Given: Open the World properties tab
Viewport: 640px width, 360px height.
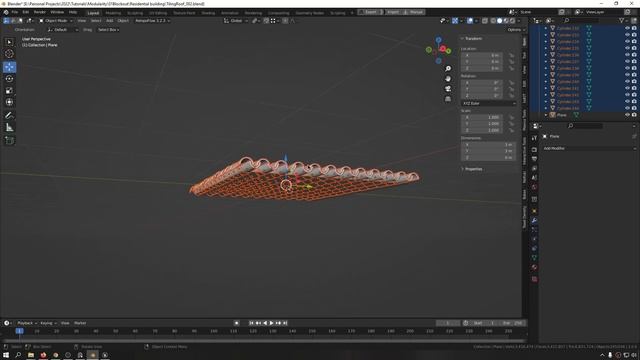Looking at the screenshot, I should [x=534, y=187].
